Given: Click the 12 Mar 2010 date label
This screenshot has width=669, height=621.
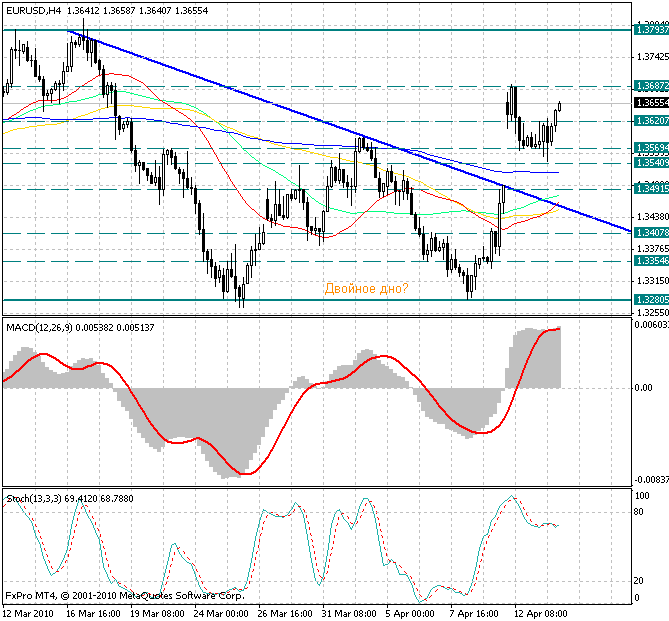Looking at the screenshot, I should point(28,614).
